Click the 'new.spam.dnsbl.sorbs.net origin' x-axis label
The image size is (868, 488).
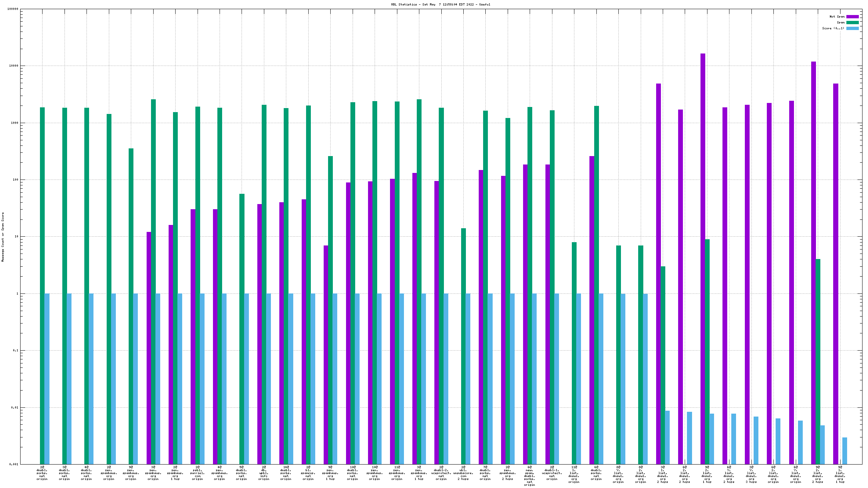529,476
